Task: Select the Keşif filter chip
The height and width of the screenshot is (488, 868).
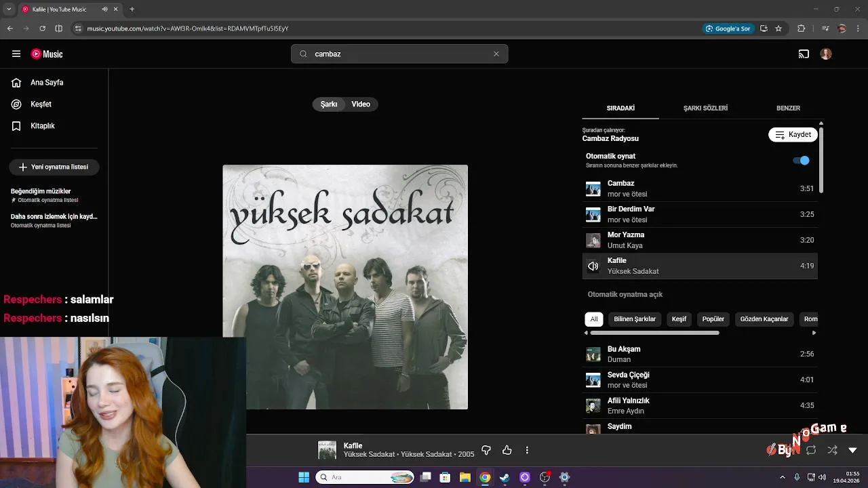Action: tap(679, 319)
